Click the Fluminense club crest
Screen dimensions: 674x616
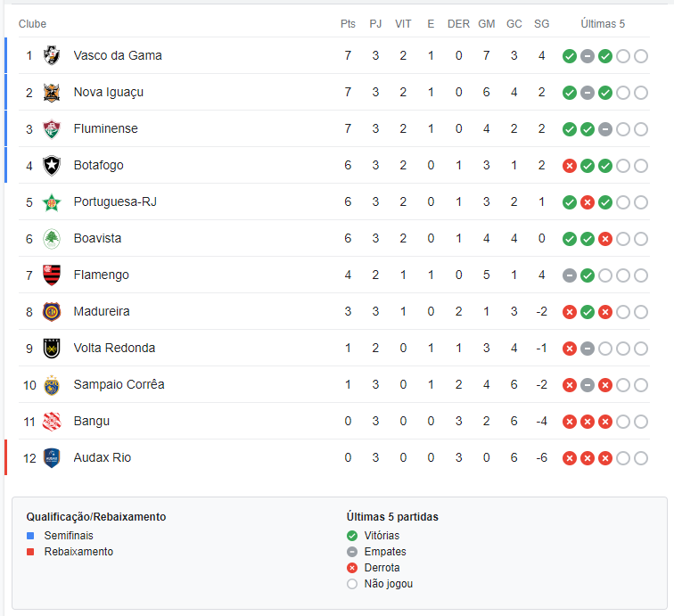[x=52, y=129]
